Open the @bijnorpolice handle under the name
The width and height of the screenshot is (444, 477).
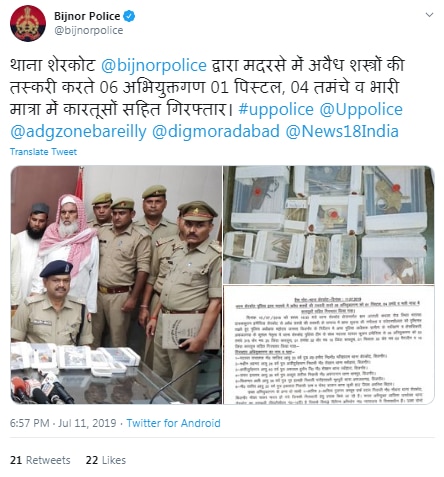pyautogui.click(x=88, y=30)
